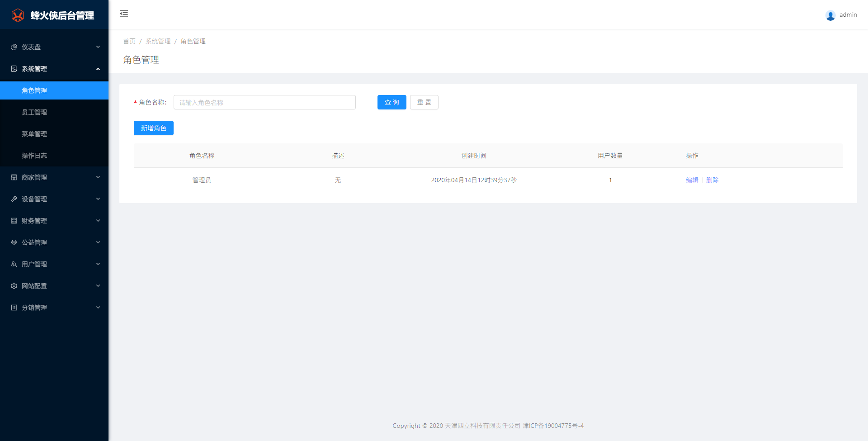The height and width of the screenshot is (441, 868).
Task: Click the 公益管理 charity management icon
Action: tap(13, 242)
